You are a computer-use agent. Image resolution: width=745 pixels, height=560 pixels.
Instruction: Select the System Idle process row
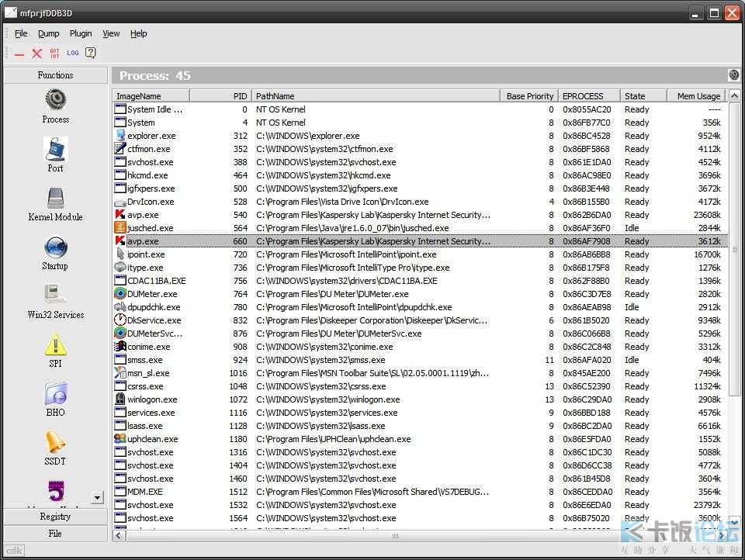(420, 109)
